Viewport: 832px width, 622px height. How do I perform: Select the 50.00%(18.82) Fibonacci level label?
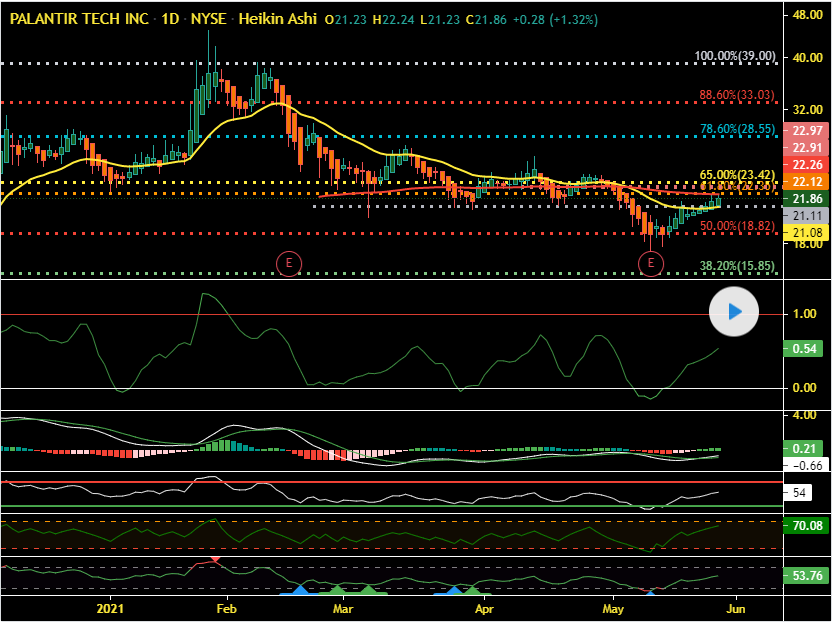(x=738, y=226)
